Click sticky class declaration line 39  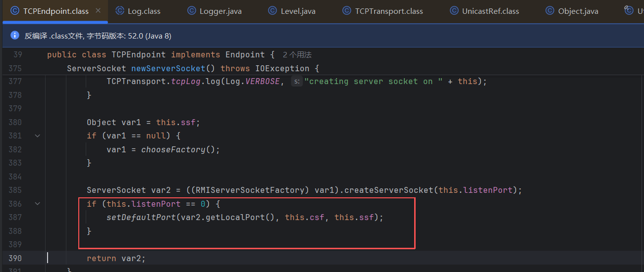(161, 55)
